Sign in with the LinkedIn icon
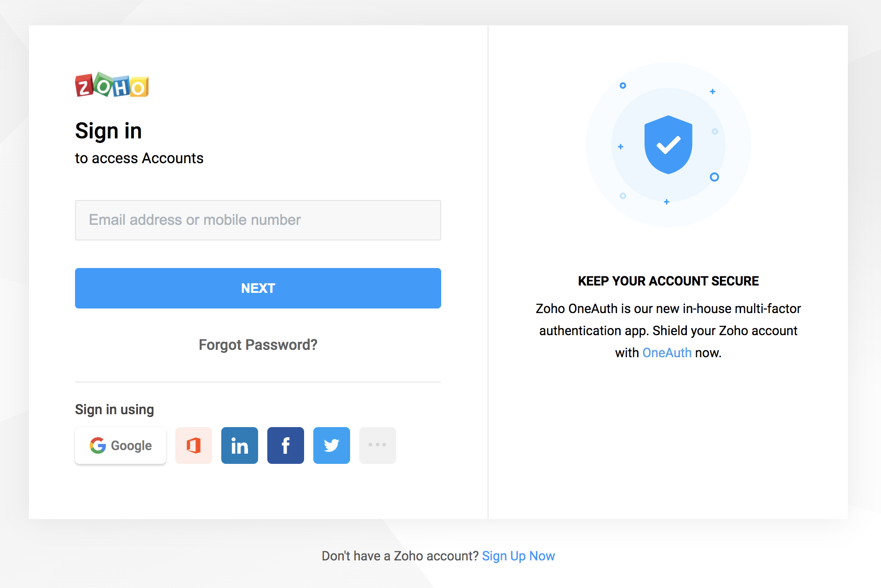The width and height of the screenshot is (881, 588). pos(240,445)
